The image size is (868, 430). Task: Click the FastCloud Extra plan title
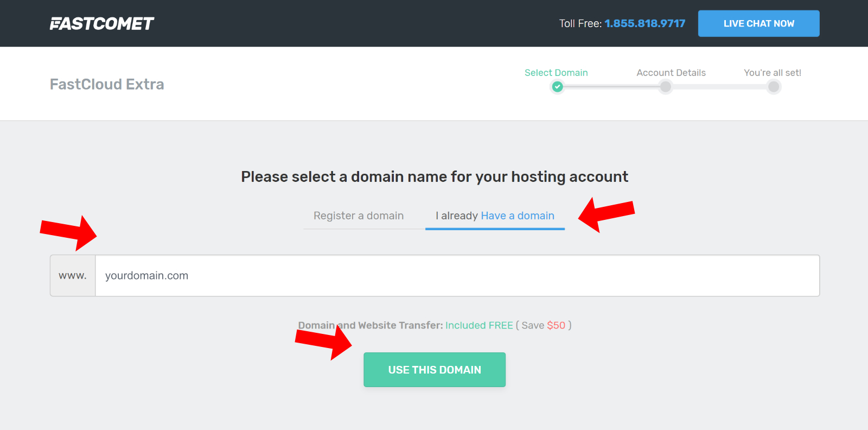[107, 84]
